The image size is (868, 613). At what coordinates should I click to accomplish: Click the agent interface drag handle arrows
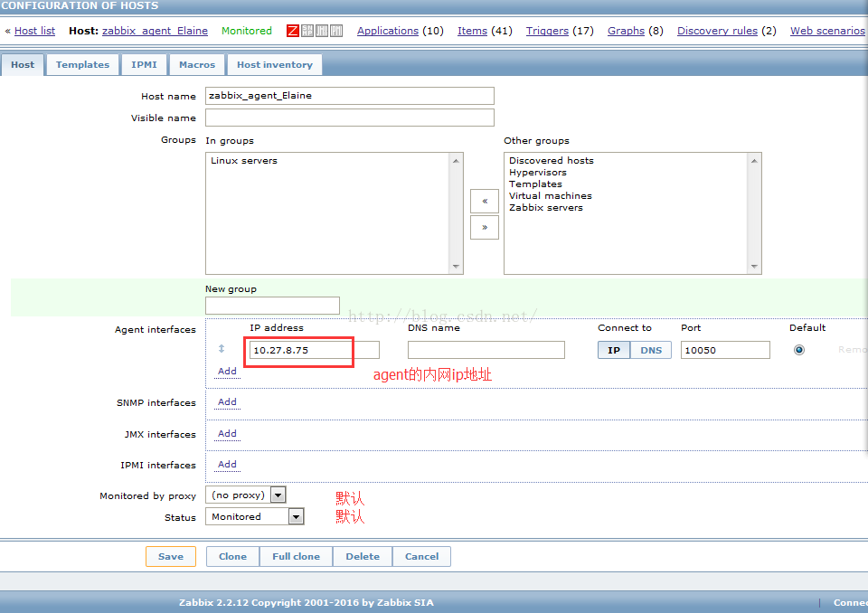tap(222, 349)
